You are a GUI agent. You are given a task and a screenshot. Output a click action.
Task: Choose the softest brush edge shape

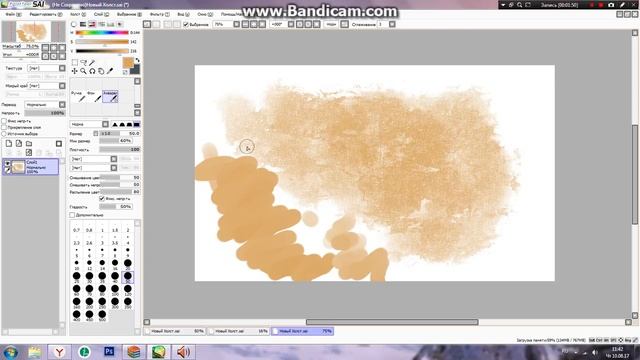click(x=115, y=124)
